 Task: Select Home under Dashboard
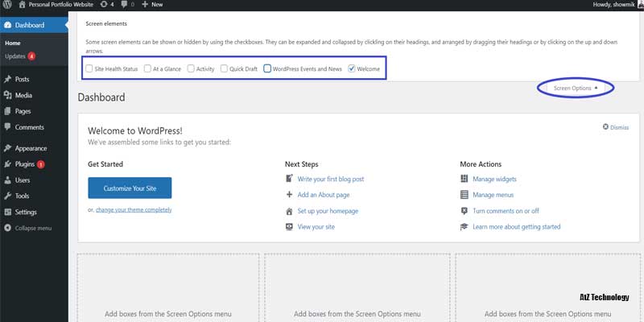pyautogui.click(x=13, y=43)
